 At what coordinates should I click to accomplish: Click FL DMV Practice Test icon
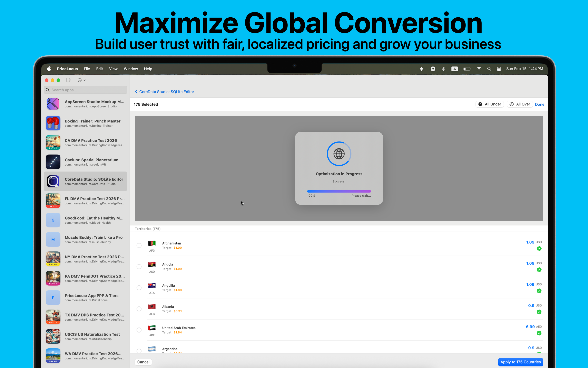(x=53, y=201)
